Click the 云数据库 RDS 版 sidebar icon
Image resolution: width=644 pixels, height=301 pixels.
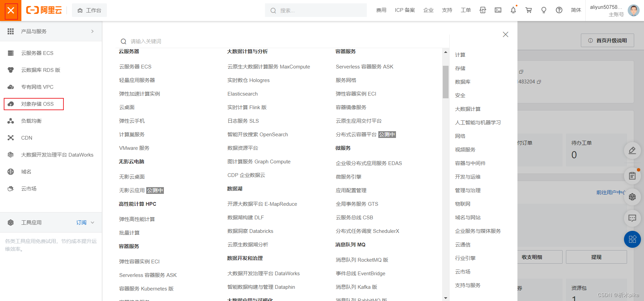pos(11,70)
